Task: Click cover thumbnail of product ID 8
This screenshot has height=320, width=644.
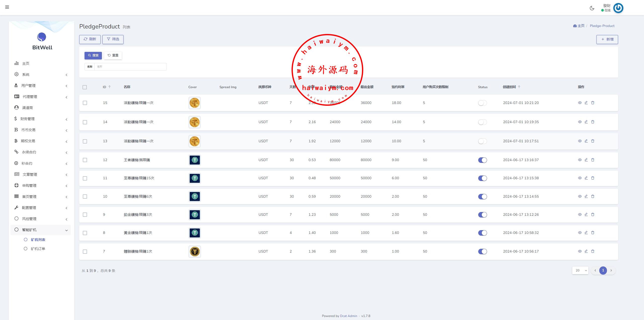Action: [194, 233]
